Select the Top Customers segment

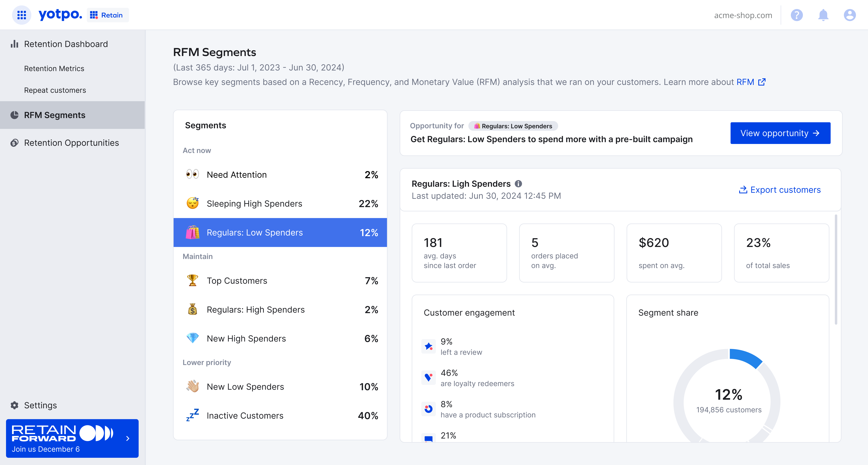[280, 280]
